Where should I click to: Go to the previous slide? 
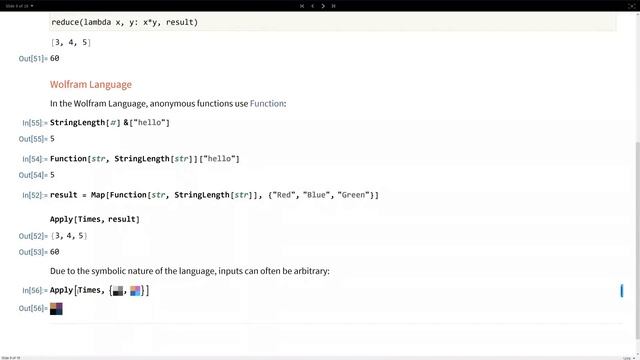313,6
